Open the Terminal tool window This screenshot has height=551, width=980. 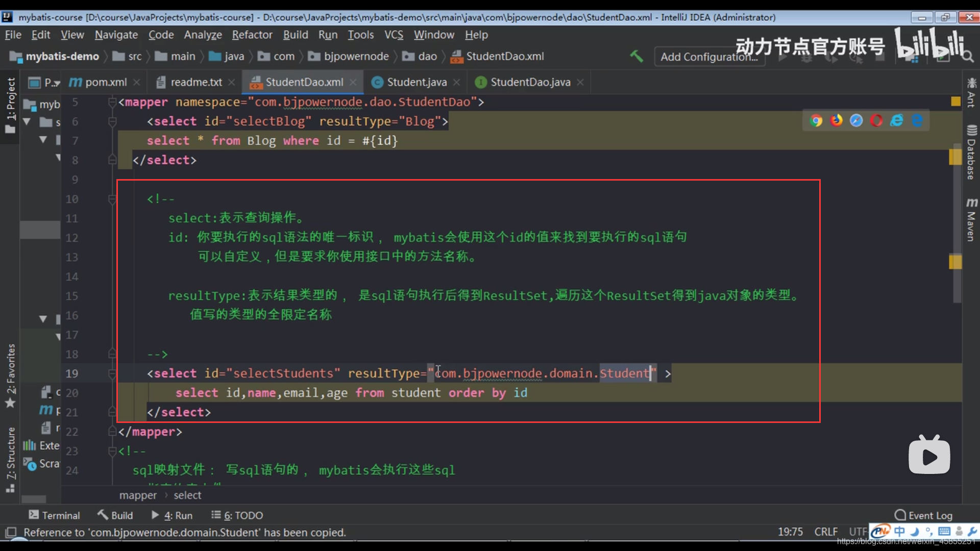click(x=54, y=515)
